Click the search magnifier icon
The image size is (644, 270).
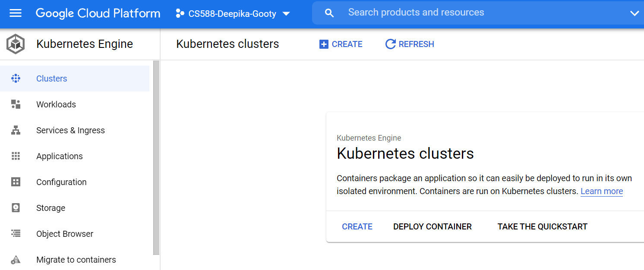[329, 13]
